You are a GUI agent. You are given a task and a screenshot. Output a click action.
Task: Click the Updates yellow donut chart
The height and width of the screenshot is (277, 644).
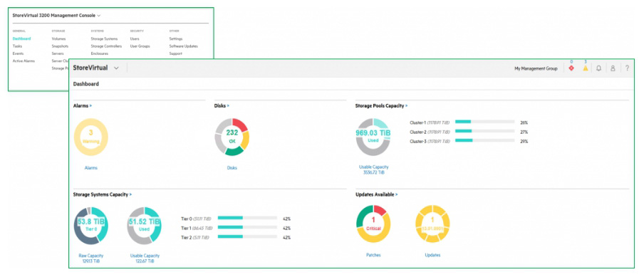pyautogui.click(x=432, y=224)
